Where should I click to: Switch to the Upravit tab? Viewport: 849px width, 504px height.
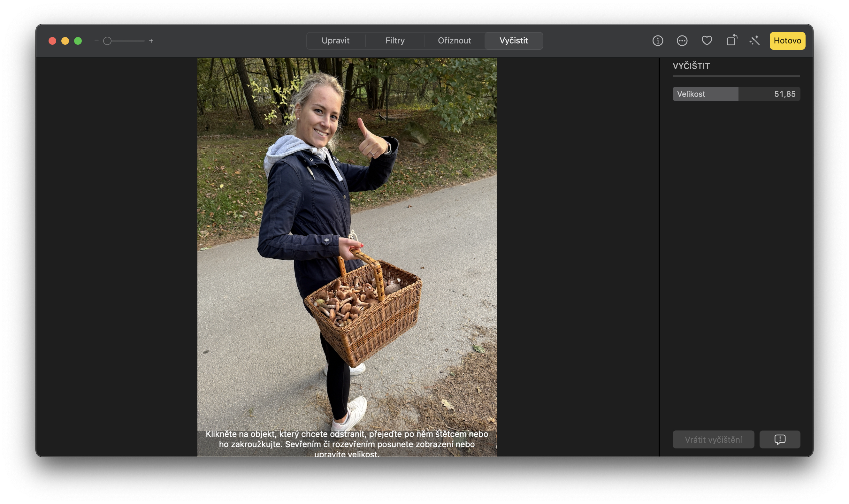[336, 41]
